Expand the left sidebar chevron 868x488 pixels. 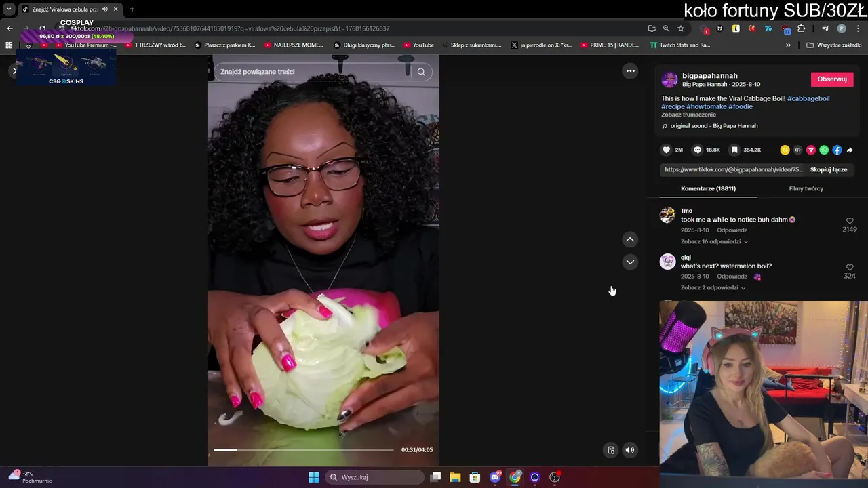pyautogui.click(x=14, y=71)
